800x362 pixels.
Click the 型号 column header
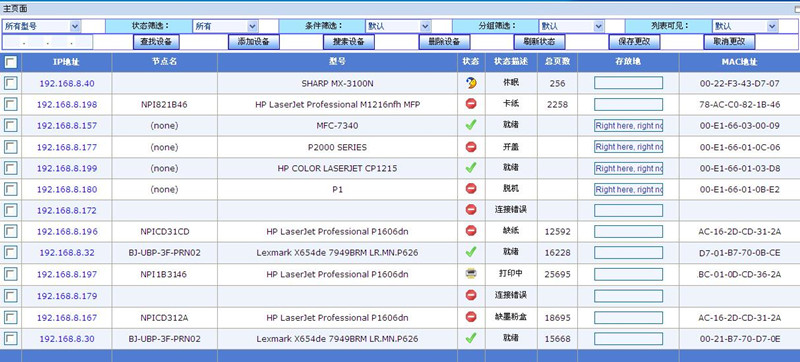tap(337, 62)
